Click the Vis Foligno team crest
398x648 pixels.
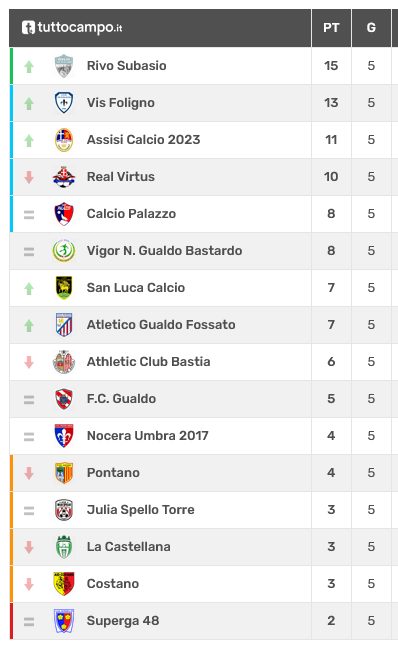tap(64, 103)
